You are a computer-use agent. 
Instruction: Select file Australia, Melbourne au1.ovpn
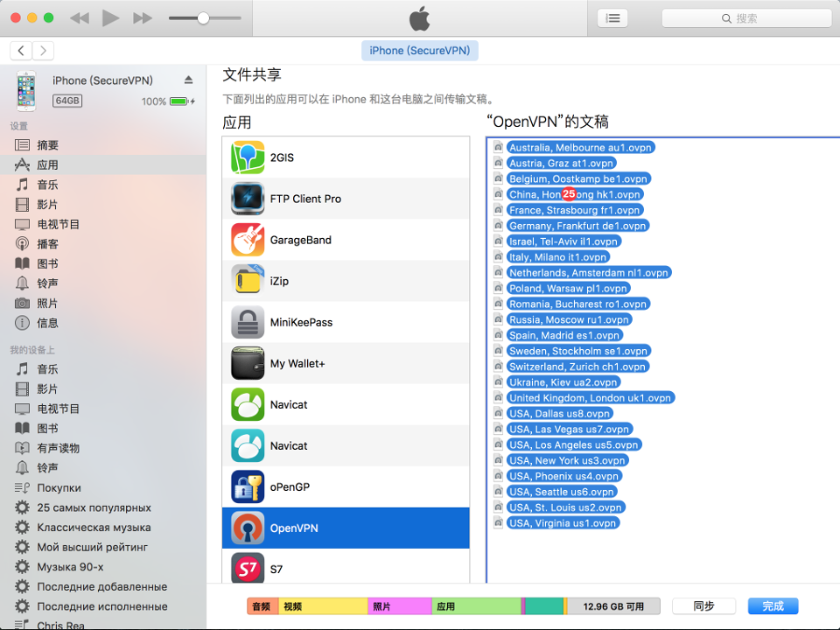click(x=580, y=147)
